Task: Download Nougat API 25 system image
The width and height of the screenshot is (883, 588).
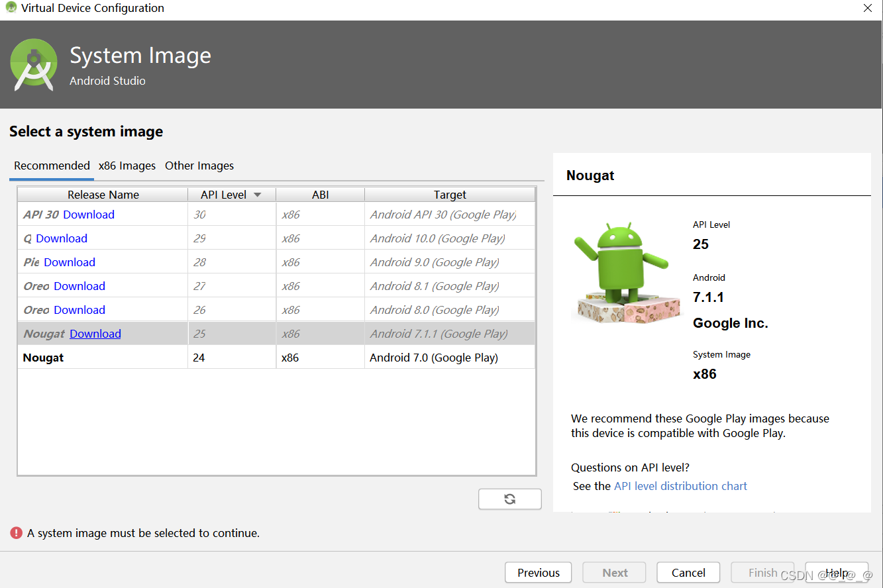Action: point(95,334)
